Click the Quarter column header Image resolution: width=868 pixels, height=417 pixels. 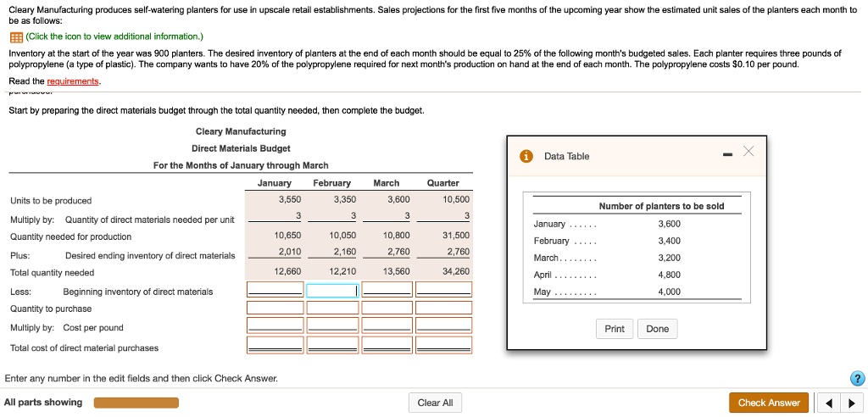point(442,183)
